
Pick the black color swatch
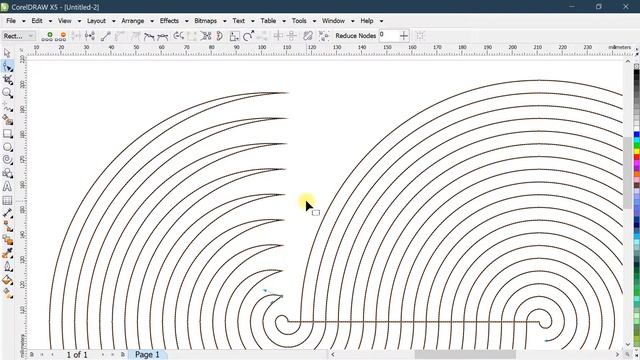[637, 73]
